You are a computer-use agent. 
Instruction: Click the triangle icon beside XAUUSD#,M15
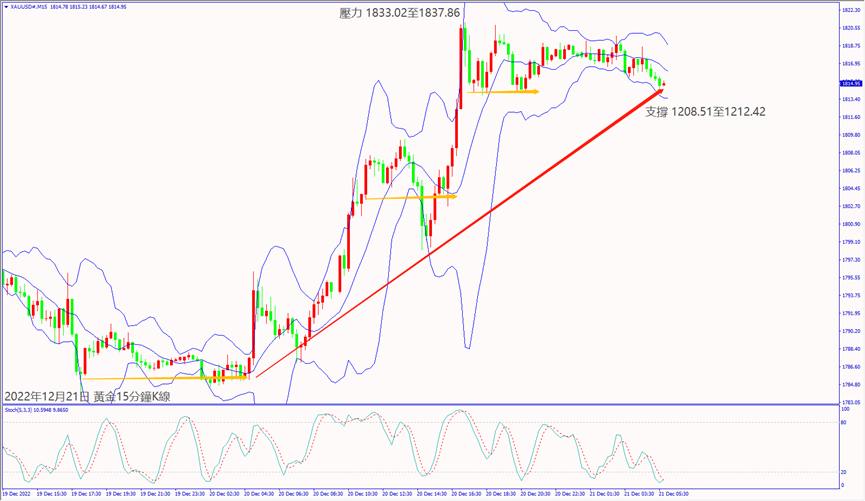coord(5,5)
